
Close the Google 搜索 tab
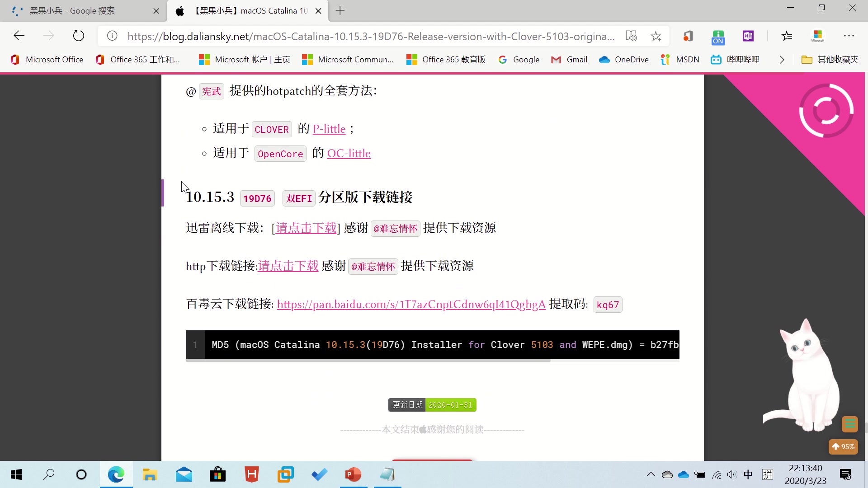(x=156, y=11)
